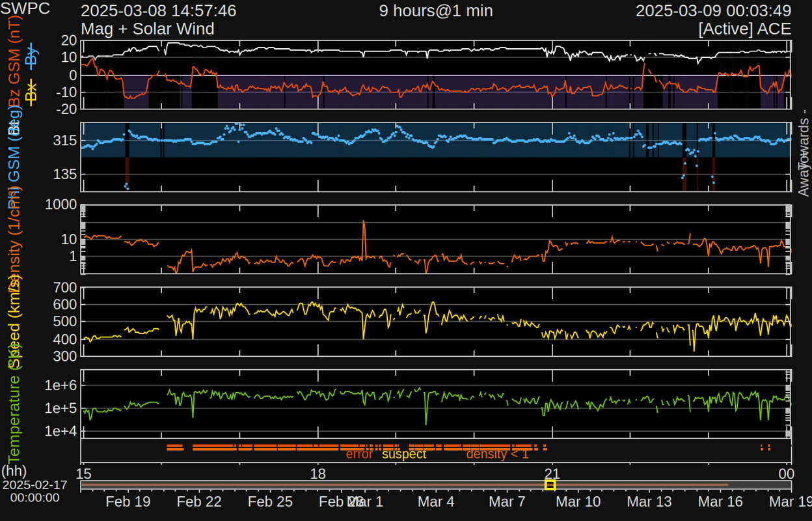
Task: Click the 'Bz GSM (nT)' axis label
Action: point(13,63)
